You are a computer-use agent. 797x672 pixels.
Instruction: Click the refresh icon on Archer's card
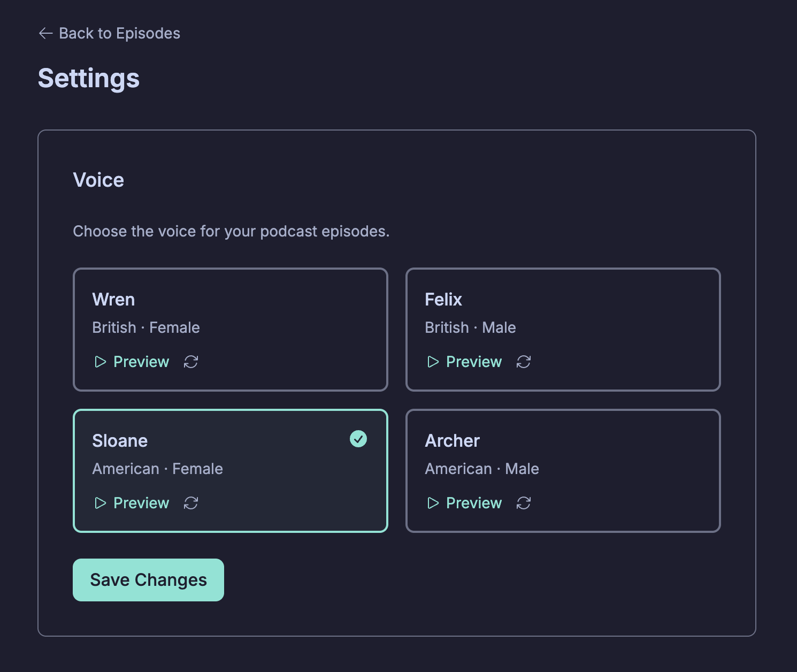click(524, 503)
